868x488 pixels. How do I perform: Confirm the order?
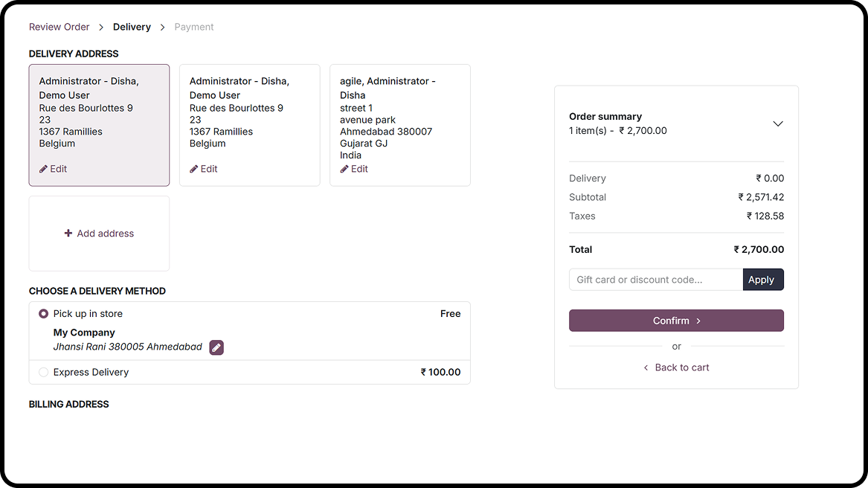point(676,321)
